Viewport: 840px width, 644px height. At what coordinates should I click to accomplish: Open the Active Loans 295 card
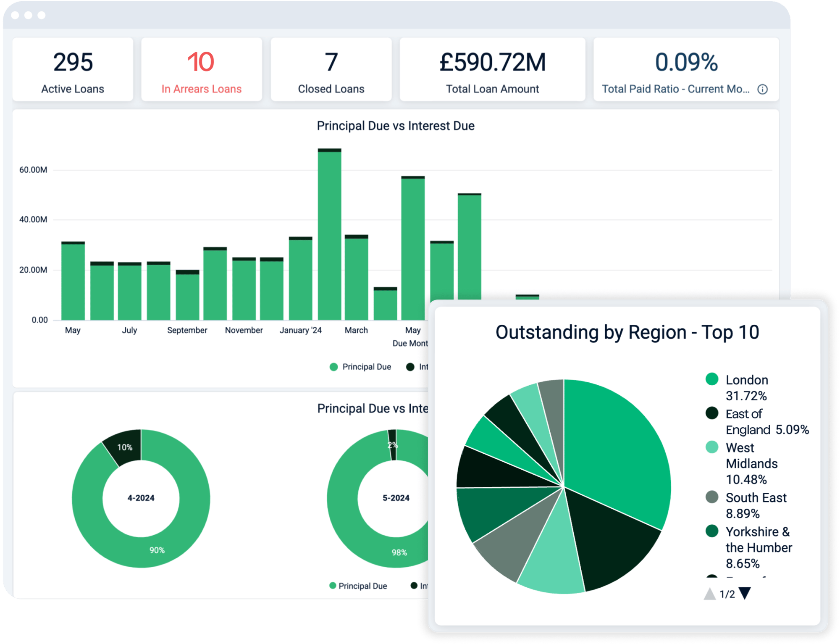pos(73,69)
